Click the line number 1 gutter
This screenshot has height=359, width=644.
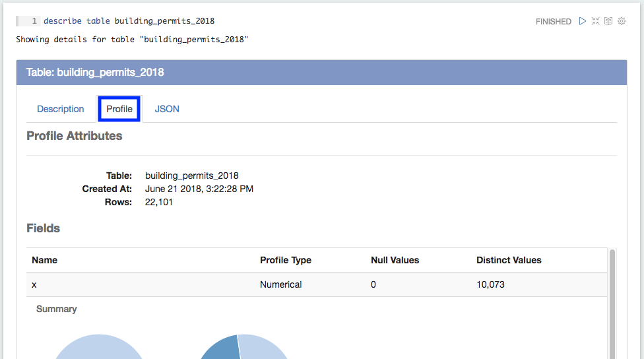[29, 21]
